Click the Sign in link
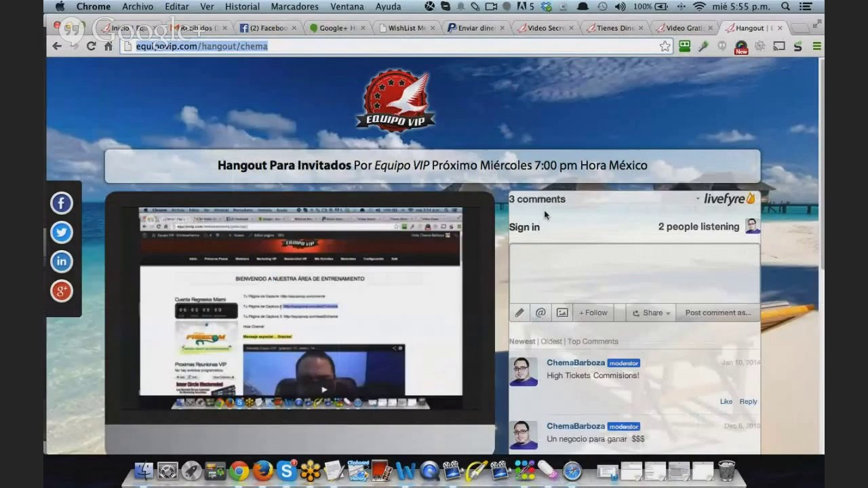 524,227
